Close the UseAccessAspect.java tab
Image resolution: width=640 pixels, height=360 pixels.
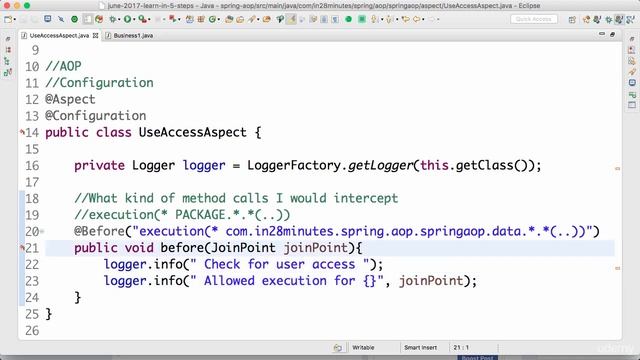[x=96, y=36]
